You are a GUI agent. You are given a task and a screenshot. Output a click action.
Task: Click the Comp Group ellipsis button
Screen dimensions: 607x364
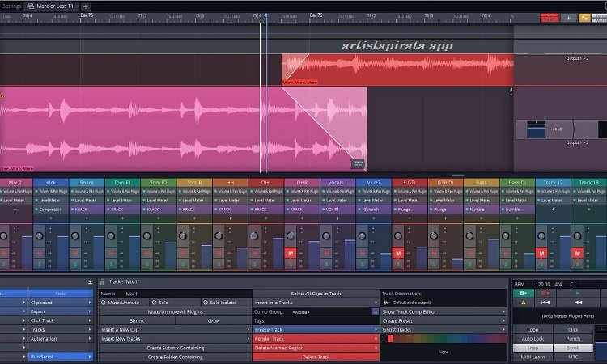pyautogui.click(x=375, y=311)
